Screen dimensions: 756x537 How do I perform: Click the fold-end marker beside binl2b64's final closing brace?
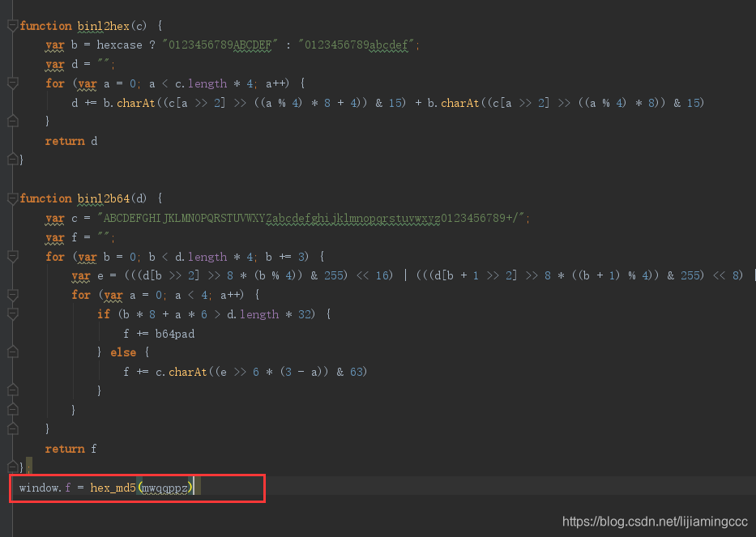[12, 467]
